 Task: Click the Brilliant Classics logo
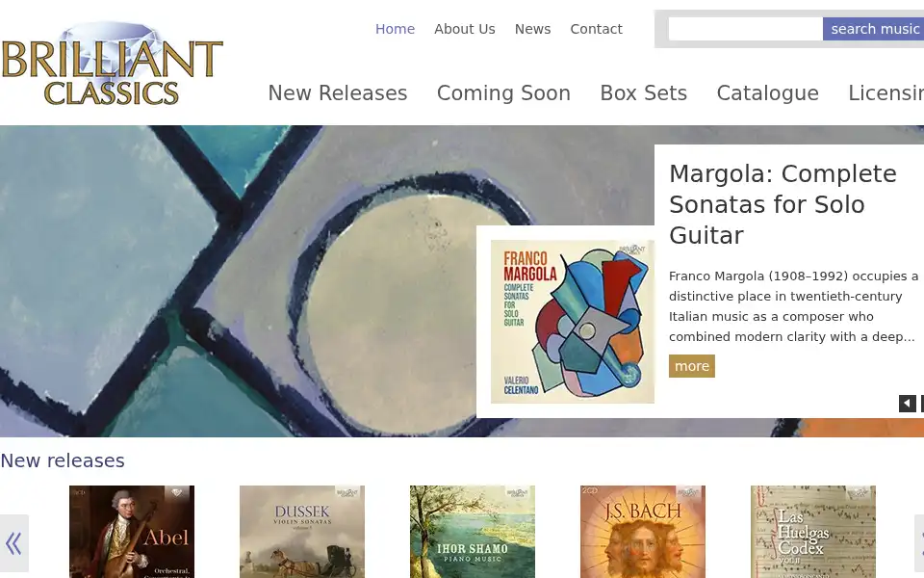click(x=112, y=64)
